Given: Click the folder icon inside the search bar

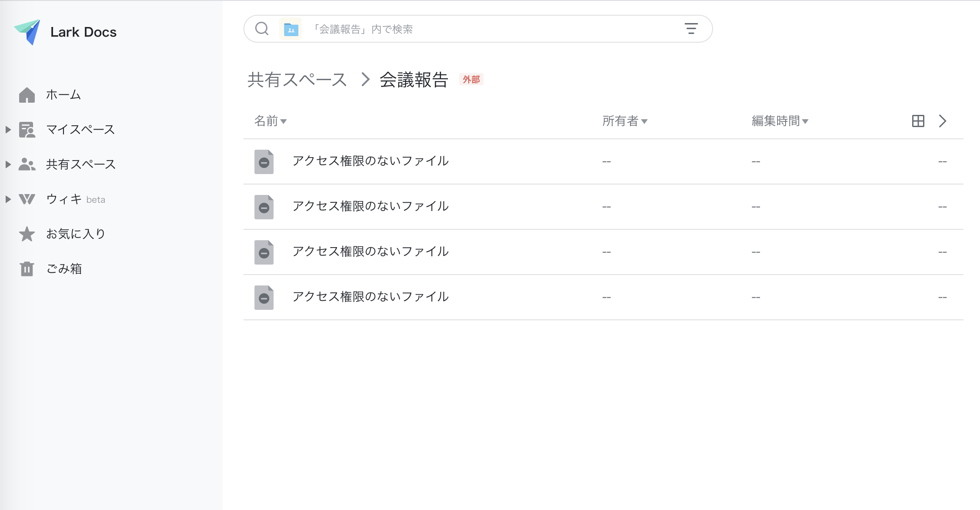Looking at the screenshot, I should pos(290,29).
